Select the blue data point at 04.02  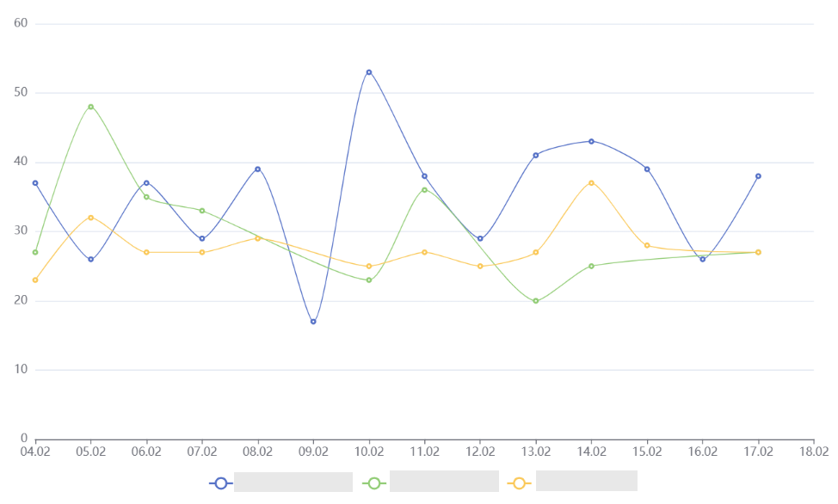pos(35,183)
